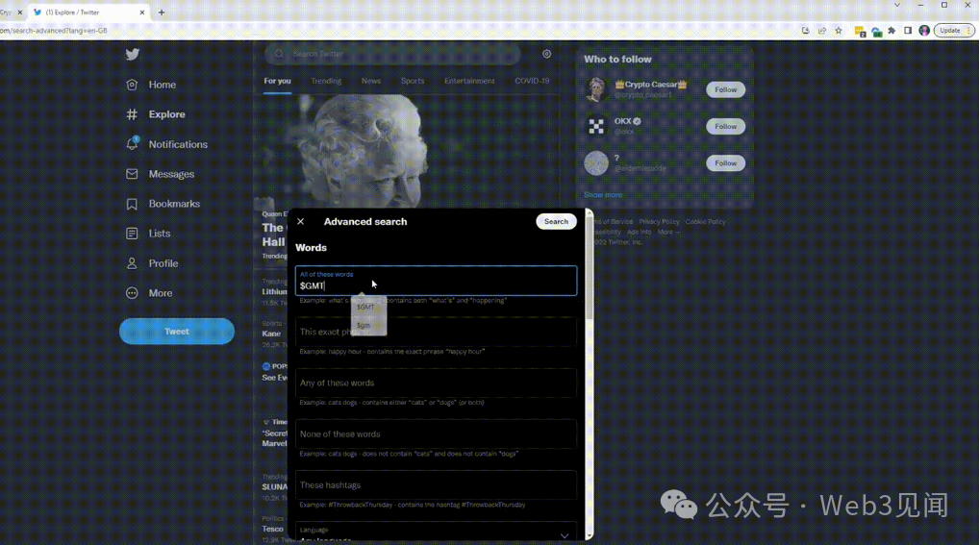980x545 pixels.
Task: Close the Explore / Twitter tab
Action: [142, 12]
